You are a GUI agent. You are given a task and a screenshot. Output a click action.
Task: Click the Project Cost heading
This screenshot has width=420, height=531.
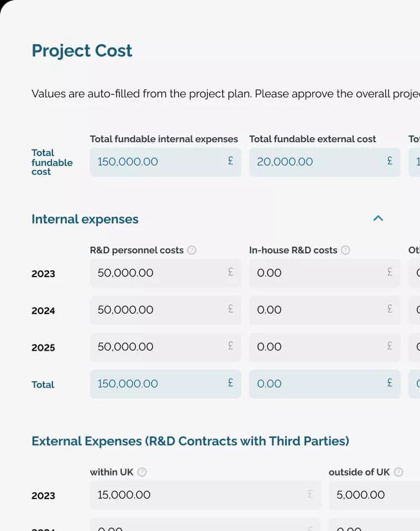82,51
